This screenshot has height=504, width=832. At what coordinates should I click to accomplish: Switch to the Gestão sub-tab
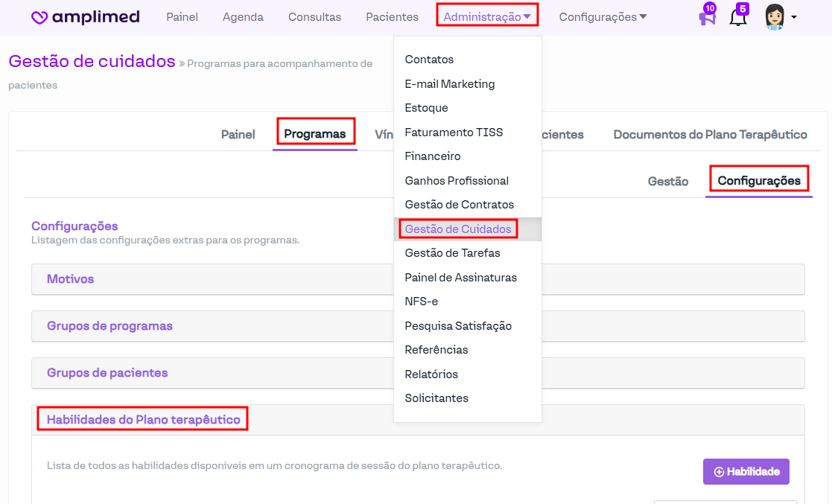667,181
